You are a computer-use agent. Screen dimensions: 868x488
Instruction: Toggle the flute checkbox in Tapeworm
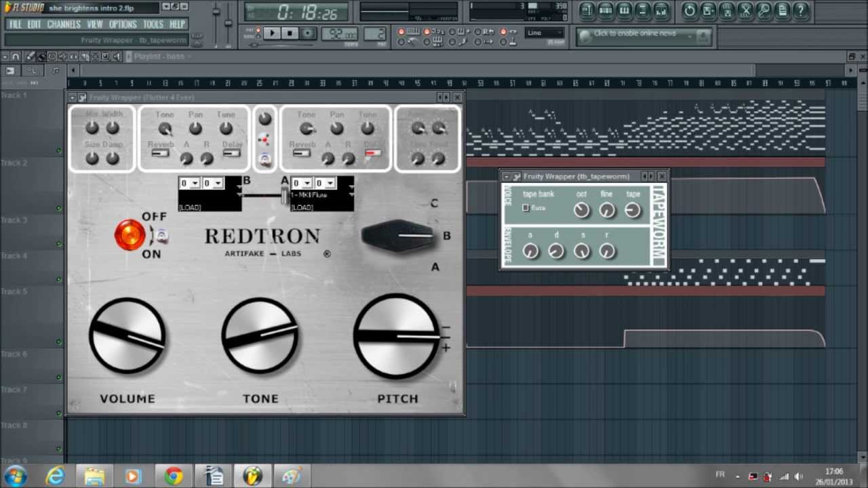click(x=526, y=208)
